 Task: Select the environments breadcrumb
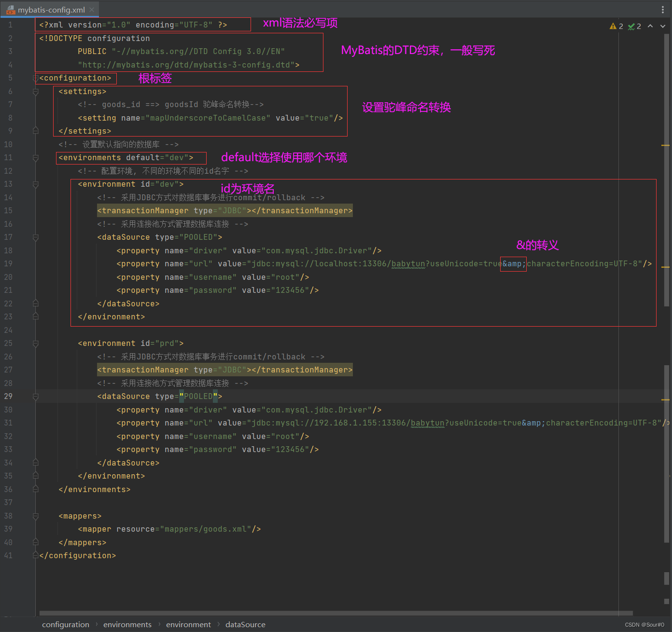point(127,624)
